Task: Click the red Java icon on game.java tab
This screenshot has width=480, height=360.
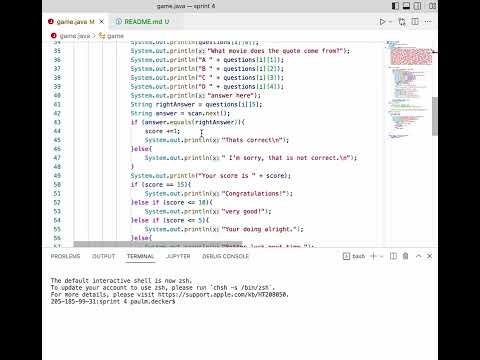Action: (x=51, y=22)
